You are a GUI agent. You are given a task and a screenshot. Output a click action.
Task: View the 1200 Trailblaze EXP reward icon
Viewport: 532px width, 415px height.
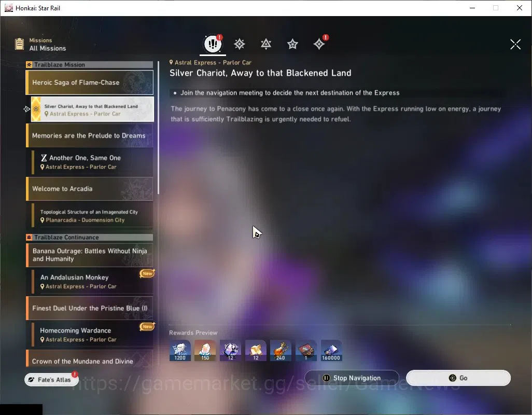click(180, 351)
